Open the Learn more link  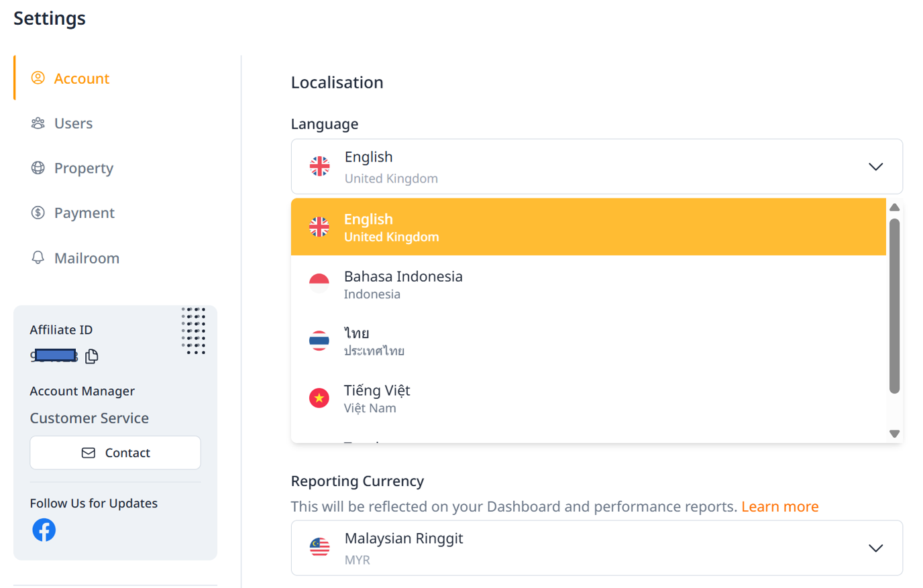(779, 507)
